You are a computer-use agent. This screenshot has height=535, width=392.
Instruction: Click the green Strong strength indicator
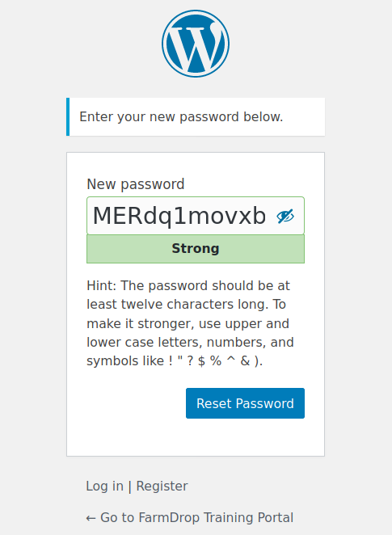pyautogui.click(x=196, y=249)
